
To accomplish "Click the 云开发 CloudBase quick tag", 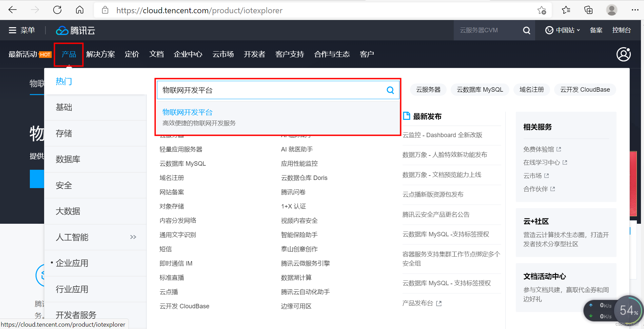I will click(x=585, y=90).
